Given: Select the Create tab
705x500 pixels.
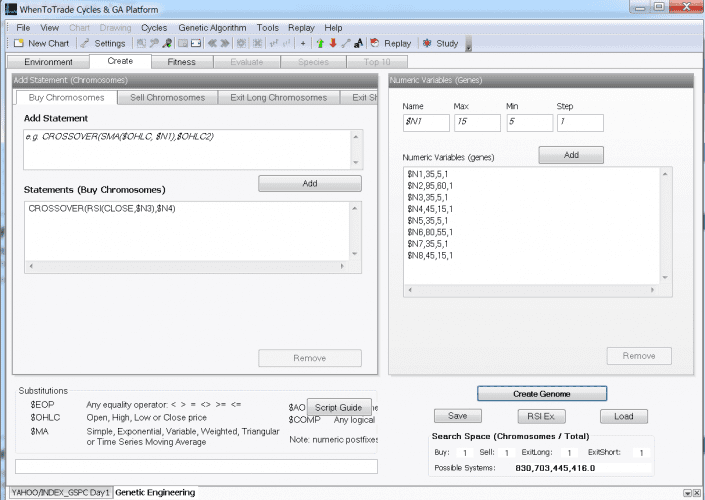Looking at the screenshot, I should 120,61.
